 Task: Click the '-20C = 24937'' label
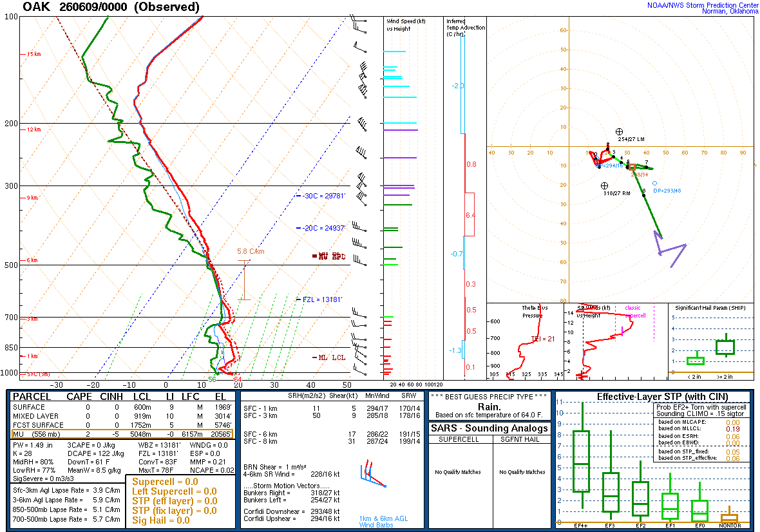click(324, 228)
